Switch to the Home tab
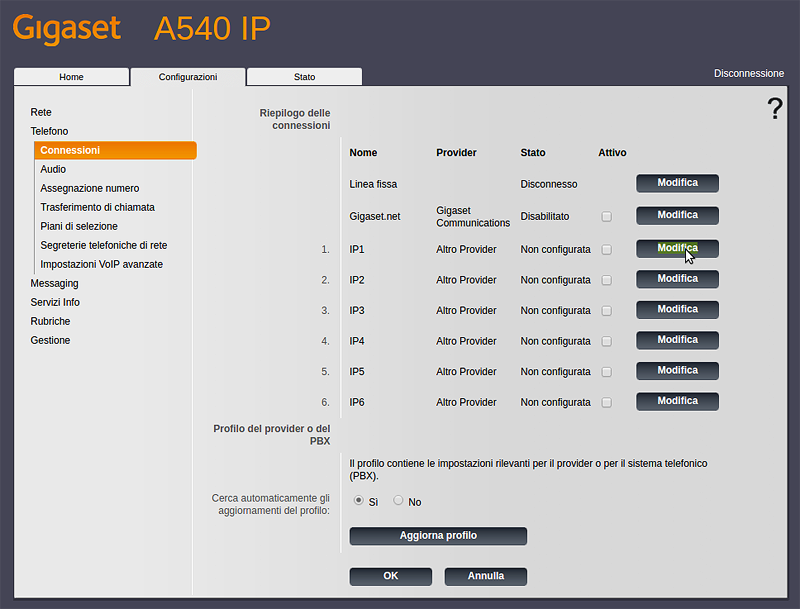800x609 pixels. 71,77
